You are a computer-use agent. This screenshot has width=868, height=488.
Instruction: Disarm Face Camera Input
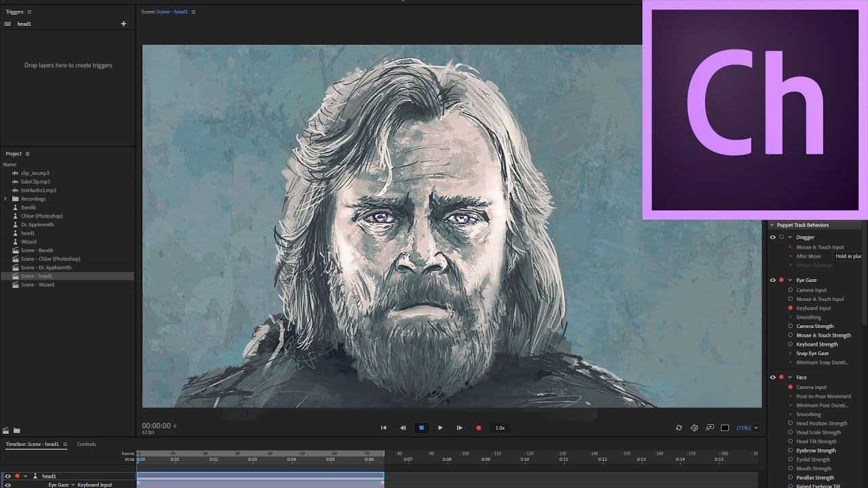[790, 387]
